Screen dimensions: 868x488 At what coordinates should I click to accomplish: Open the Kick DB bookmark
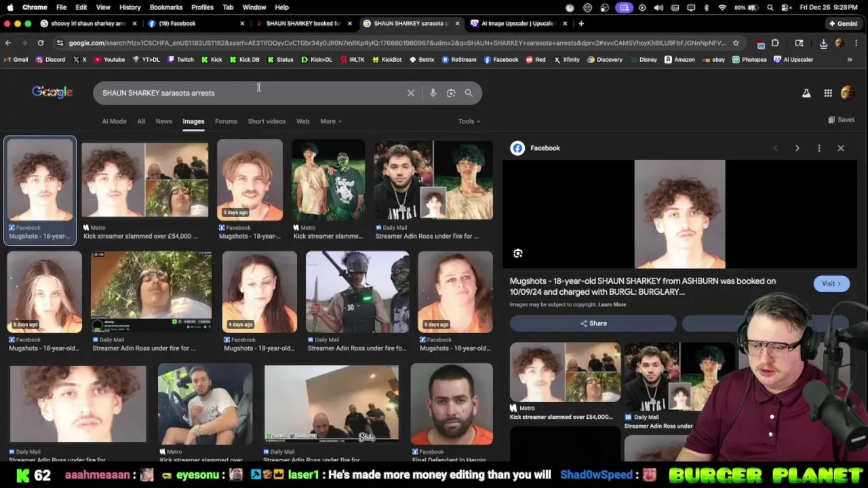[x=245, y=60]
